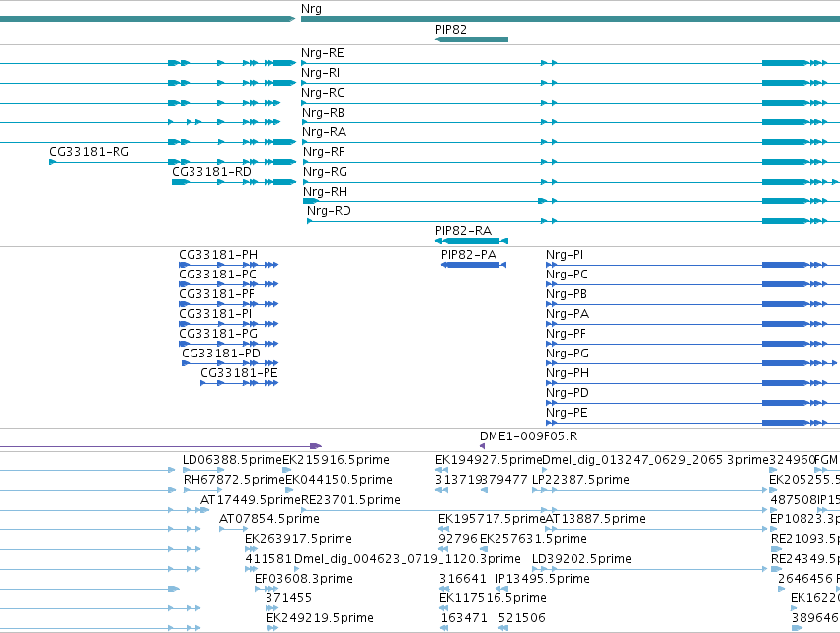Click the Nrg-PC protein label
The height and width of the screenshot is (633, 840).
click(567, 275)
